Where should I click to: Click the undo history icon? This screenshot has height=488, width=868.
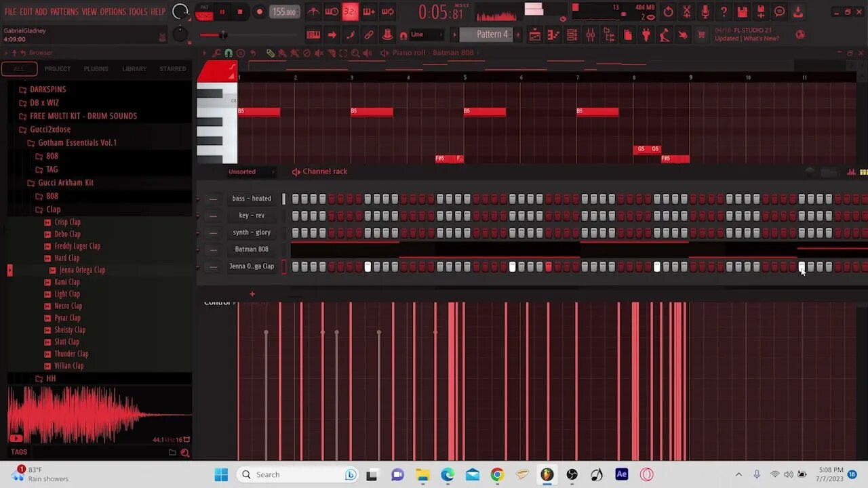(x=668, y=12)
